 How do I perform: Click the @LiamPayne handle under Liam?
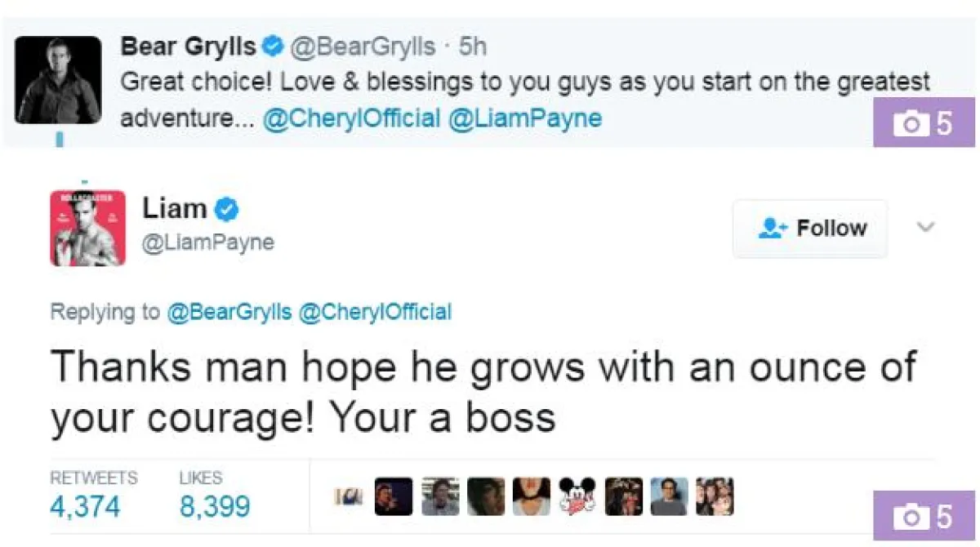pos(208,243)
